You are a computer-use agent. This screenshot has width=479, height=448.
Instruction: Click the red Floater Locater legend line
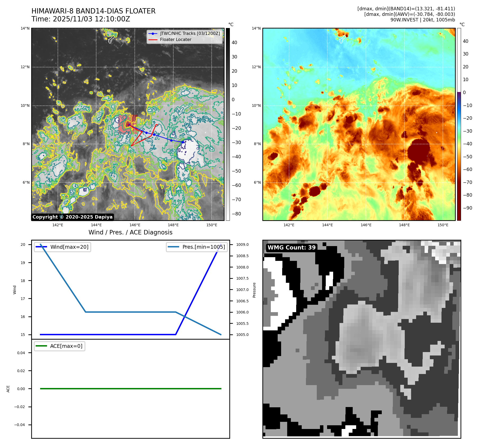(153, 40)
